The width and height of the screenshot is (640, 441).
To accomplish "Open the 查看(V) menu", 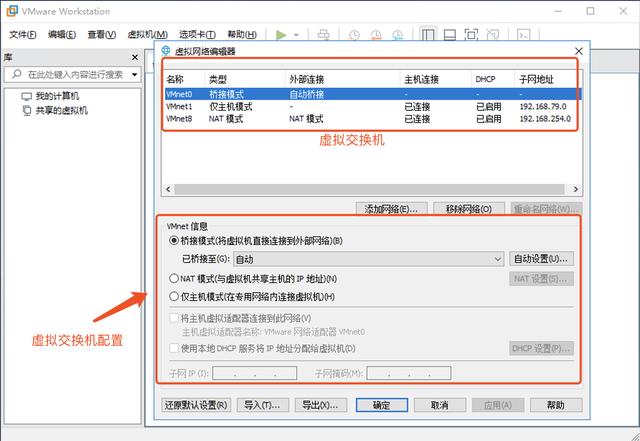I will tap(102, 35).
